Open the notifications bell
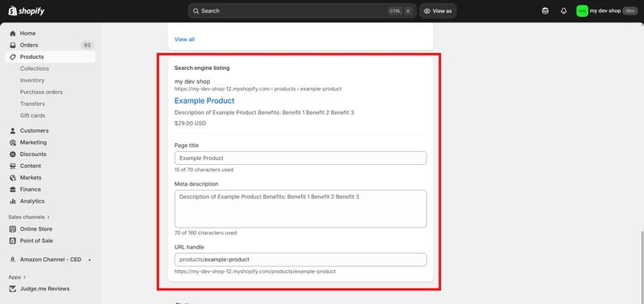Image resolution: width=644 pixels, height=304 pixels. (x=563, y=11)
